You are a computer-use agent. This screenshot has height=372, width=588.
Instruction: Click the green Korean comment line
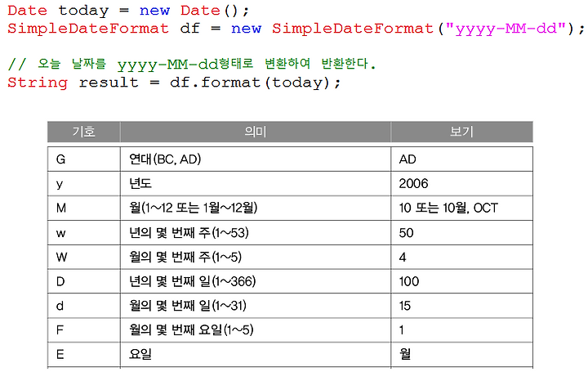tap(192, 64)
